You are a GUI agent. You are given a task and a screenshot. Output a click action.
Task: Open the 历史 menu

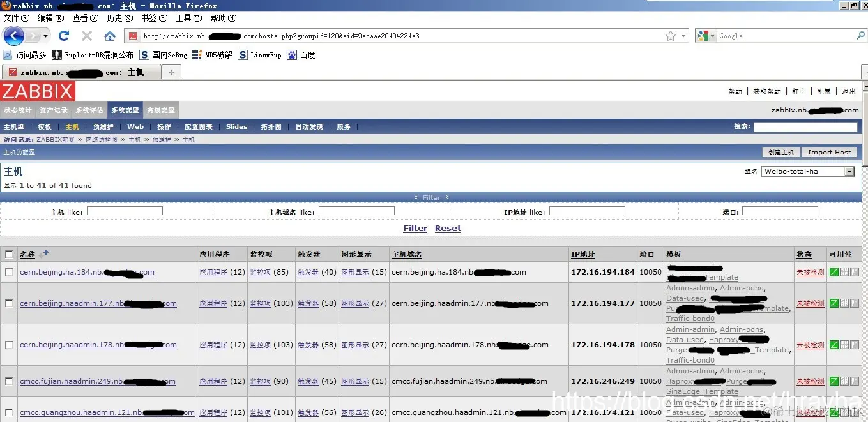click(119, 18)
